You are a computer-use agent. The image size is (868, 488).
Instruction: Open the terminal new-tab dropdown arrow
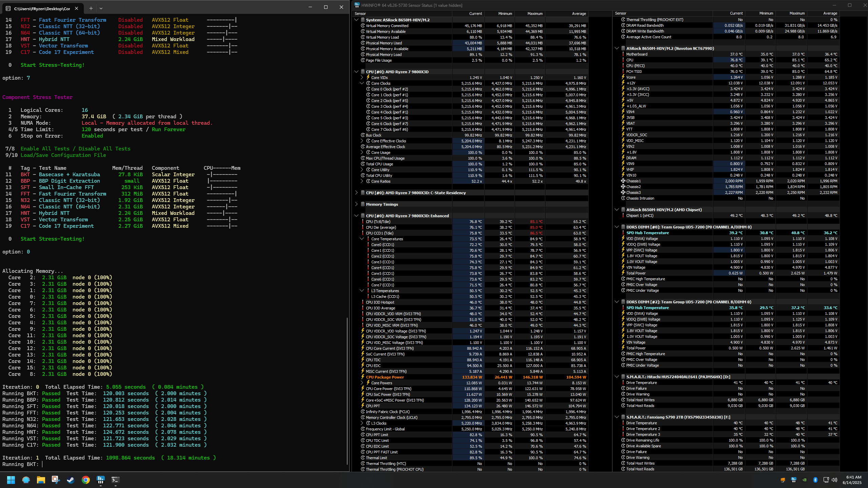coord(101,8)
